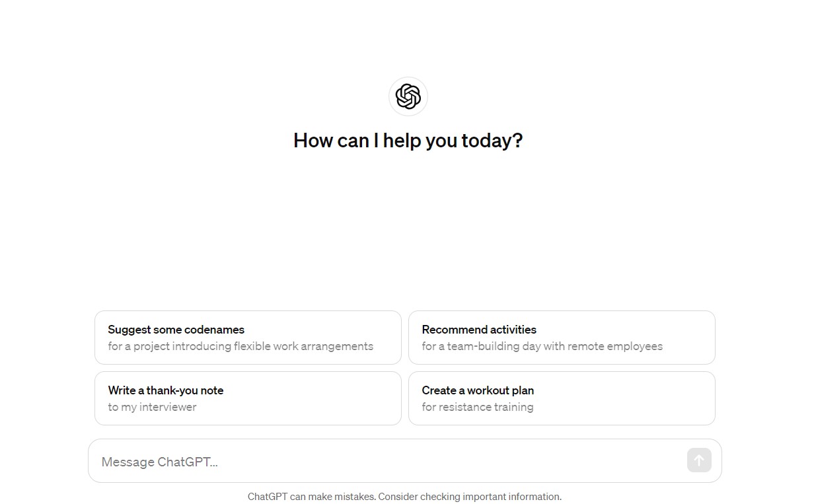The width and height of the screenshot is (814, 504).
Task: Choose the Recommend activities suggestion card
Action: click(x=562, y=338)
